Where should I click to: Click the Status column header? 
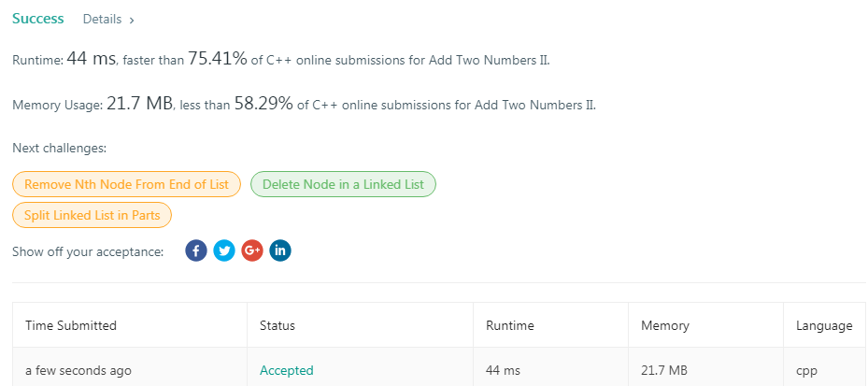point(277,325)
